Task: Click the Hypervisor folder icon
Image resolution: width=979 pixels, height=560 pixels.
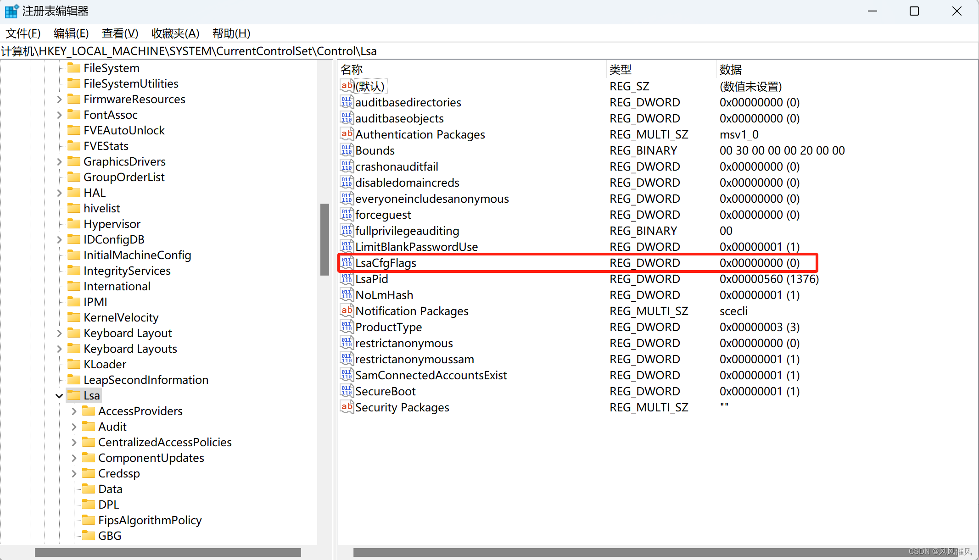Action: pos(74,224)
